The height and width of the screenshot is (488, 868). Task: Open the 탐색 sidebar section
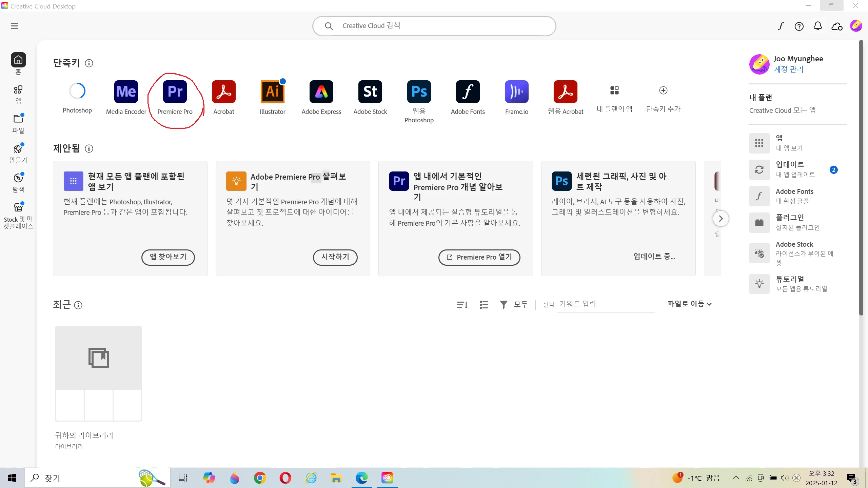coord(18,182)
